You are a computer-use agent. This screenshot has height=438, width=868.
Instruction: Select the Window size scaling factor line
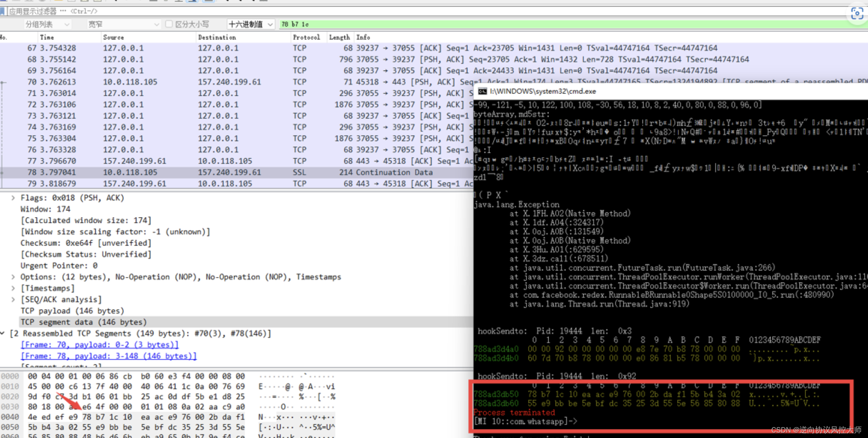[115, 232]
